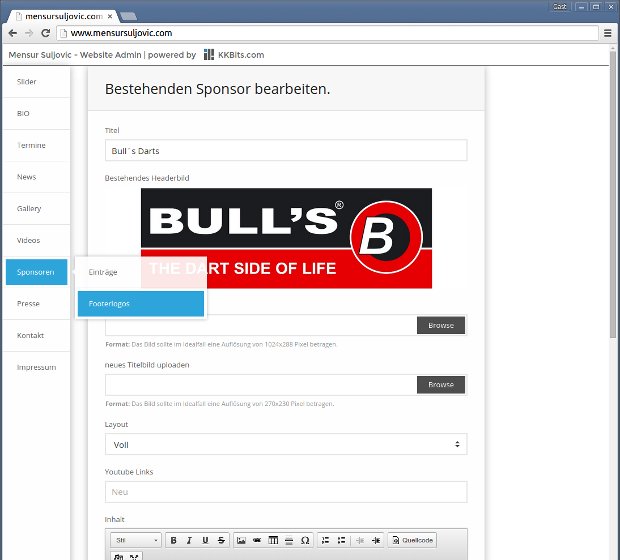Click the Youtube Links field labeled Neu
The height and width of the screenshot is (560, 620).
(x=286, y=492)
